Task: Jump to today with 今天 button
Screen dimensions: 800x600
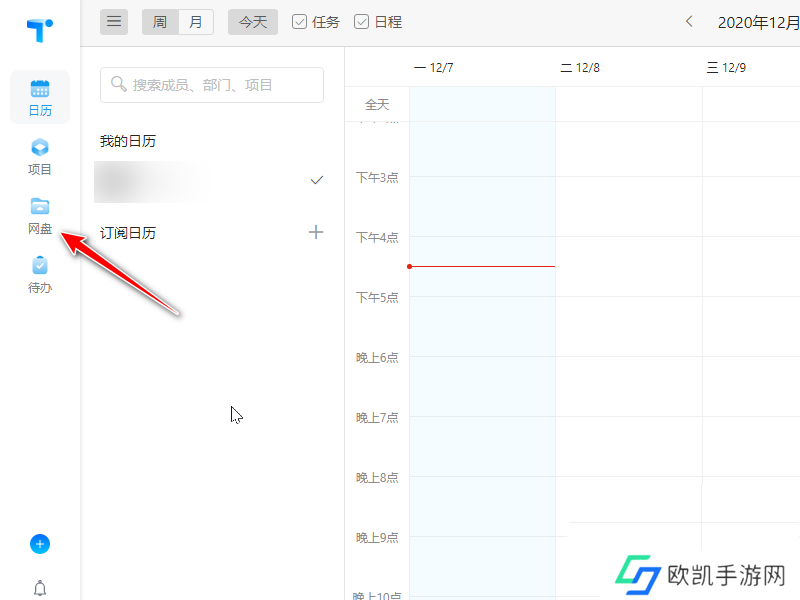Action: pyautogui.click(x=252, y=21)
